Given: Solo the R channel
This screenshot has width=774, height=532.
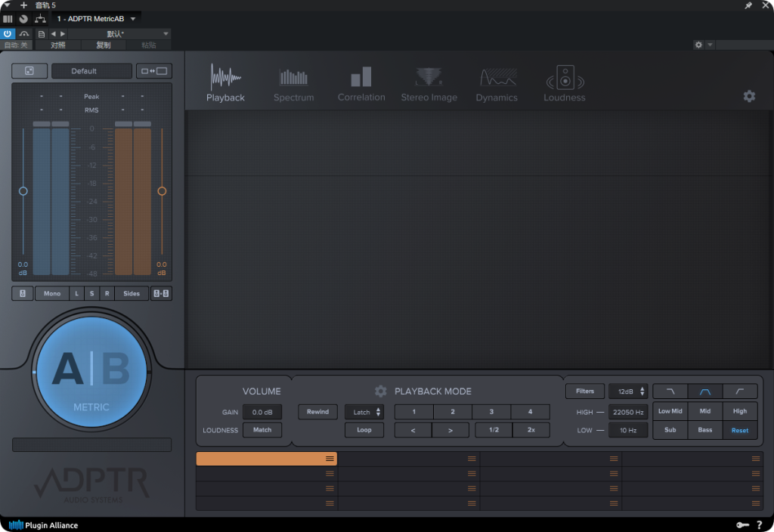Looking at the screenshot, I should coord(107,294).
